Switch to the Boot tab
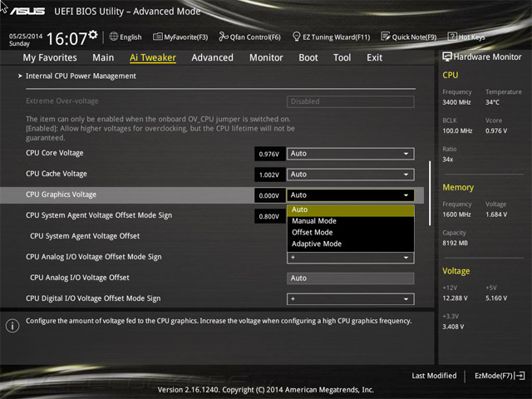Image resolution: width=532 pixels, height=399 pixels. click(x=308, y=57)
